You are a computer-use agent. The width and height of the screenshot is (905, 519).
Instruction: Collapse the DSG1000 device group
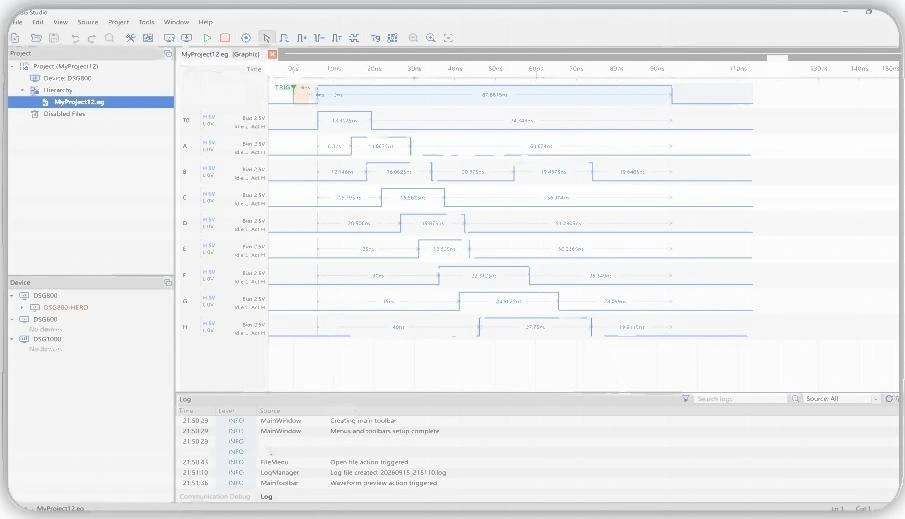click(x=12, y=339)
